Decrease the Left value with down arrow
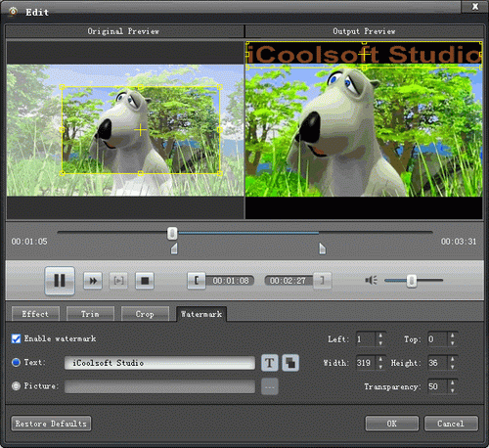The image size is (489, 448). 380,343
